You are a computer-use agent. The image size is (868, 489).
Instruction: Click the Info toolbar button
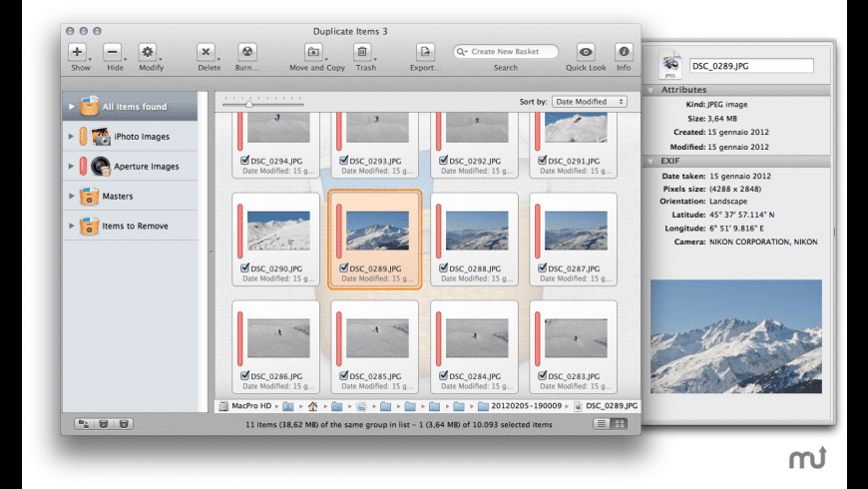(625, 52)
